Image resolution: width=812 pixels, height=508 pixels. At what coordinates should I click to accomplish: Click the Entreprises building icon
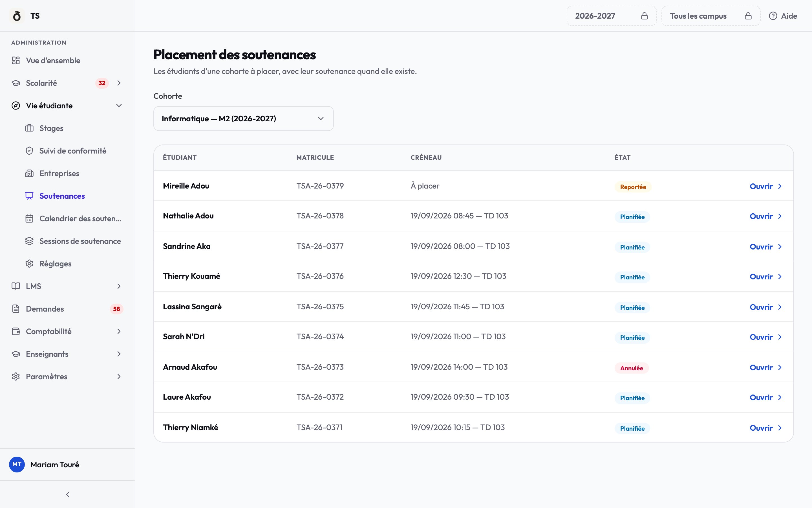(29, 173)
